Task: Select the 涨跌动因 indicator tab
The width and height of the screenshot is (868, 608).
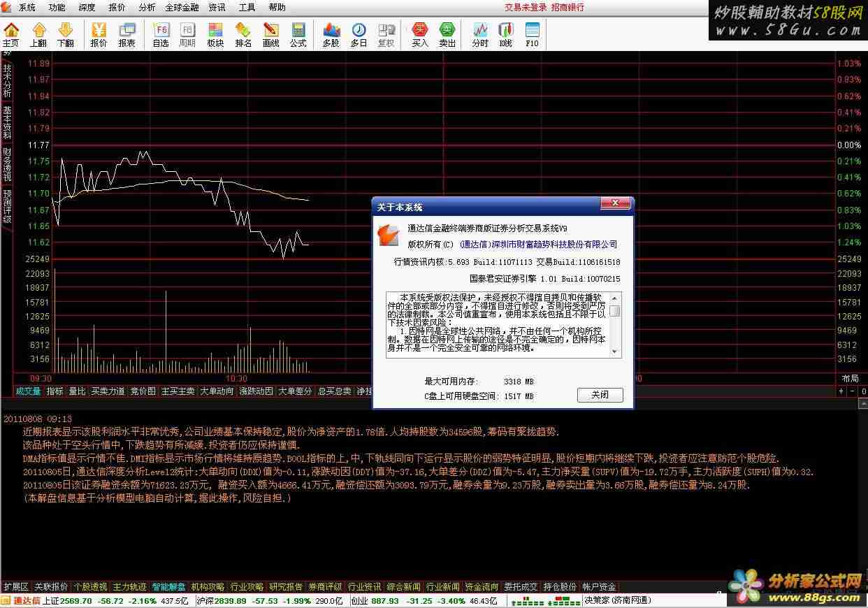Action: point(256,391)
